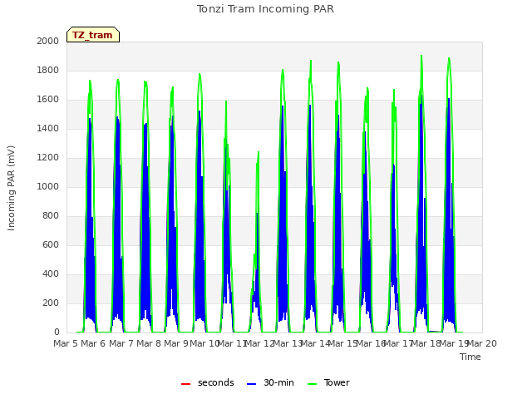Click the 2000 y-axis tick label
Viewport: 532px width, 399px height.
(48, 41)
